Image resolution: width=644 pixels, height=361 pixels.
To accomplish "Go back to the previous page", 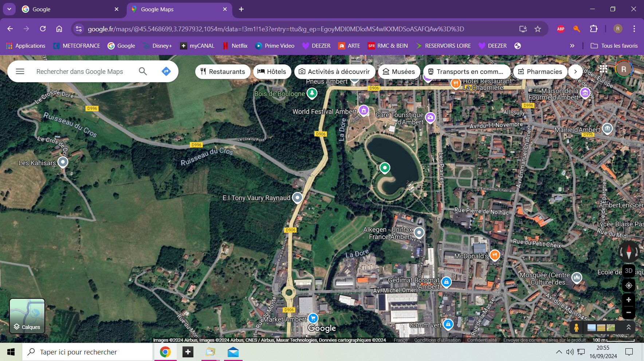I will tap(10, 29).
